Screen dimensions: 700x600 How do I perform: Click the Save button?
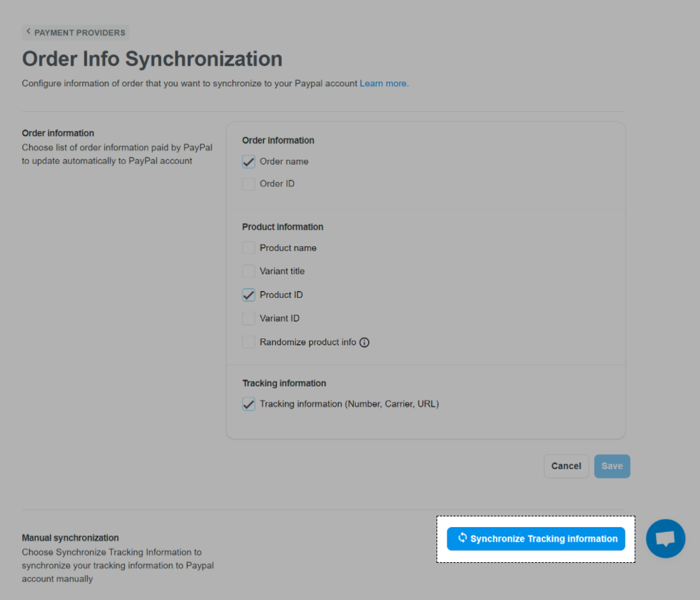612,466
